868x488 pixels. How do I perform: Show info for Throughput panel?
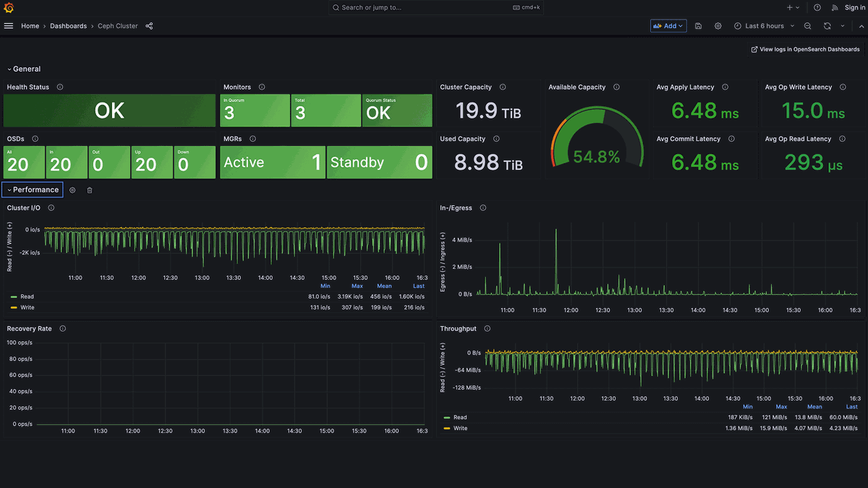point(487,329)
